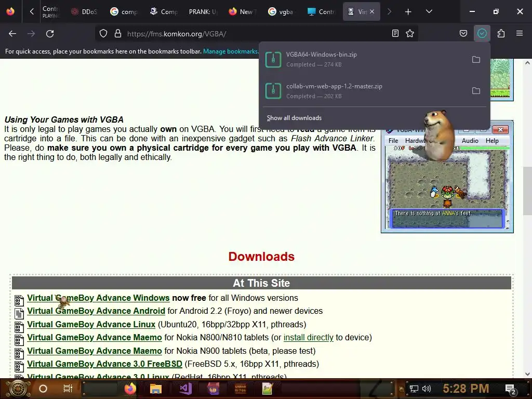Screen dimensions: 532x399
Task: Click the padlock site security icon
Action: point(118,34)
